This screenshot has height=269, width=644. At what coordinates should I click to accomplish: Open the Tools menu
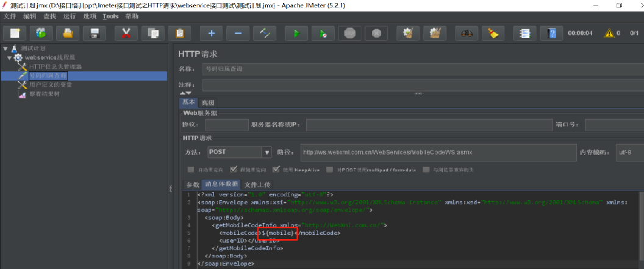[110, 16]
